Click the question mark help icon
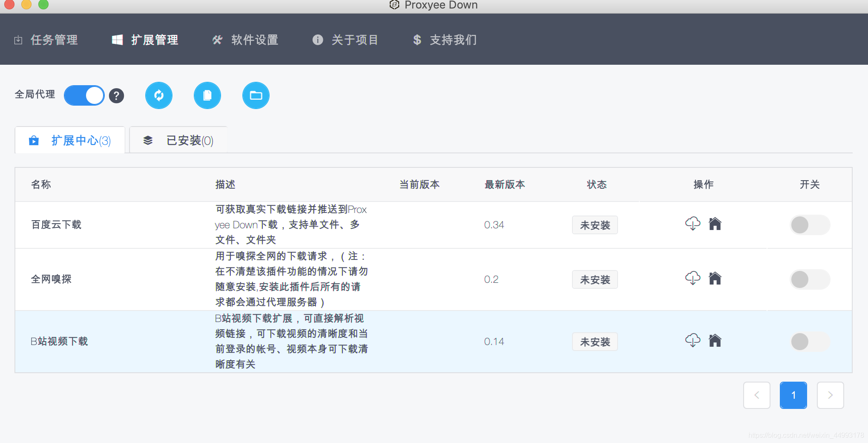This screenshot has width=868, height=443. (x=116, y=96)
